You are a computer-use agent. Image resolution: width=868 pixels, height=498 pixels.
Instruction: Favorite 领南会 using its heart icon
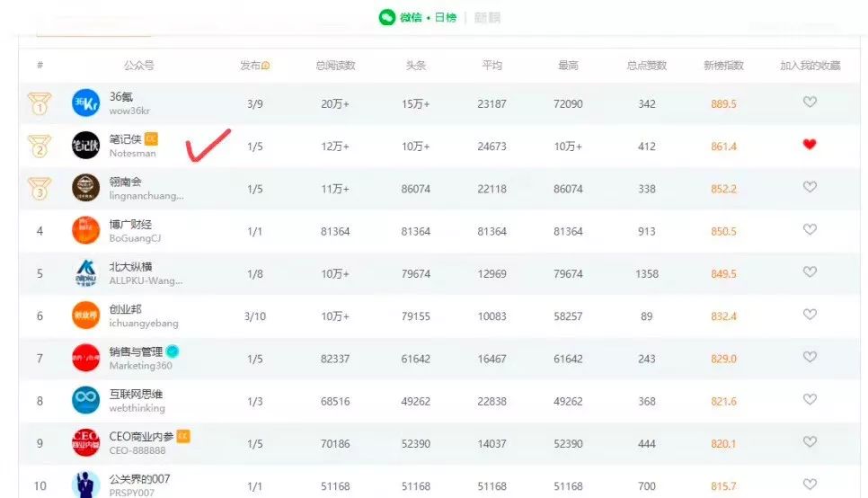[810, 187]
